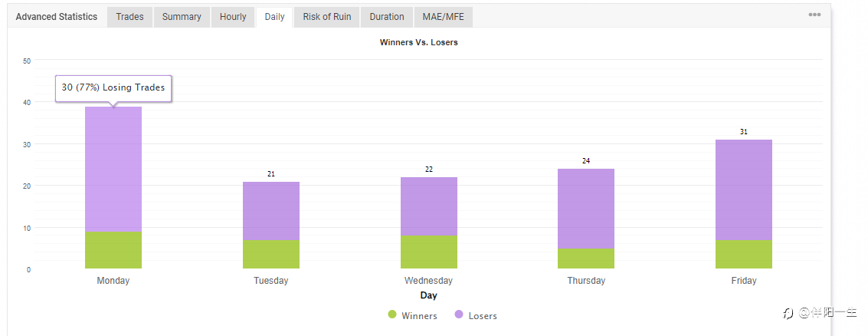
Task: Click the Losers legend label
Action: pyautogui.click(x=483, y=315)
